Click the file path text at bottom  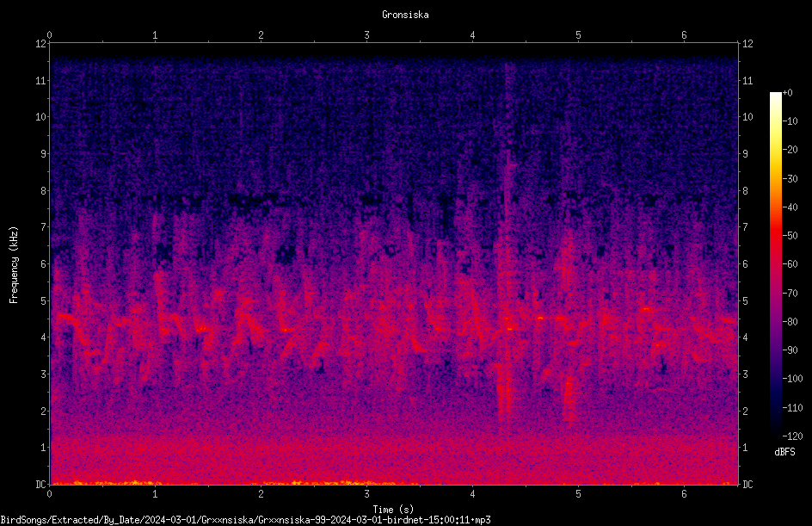pyautogui.click(x=245, y=520)
